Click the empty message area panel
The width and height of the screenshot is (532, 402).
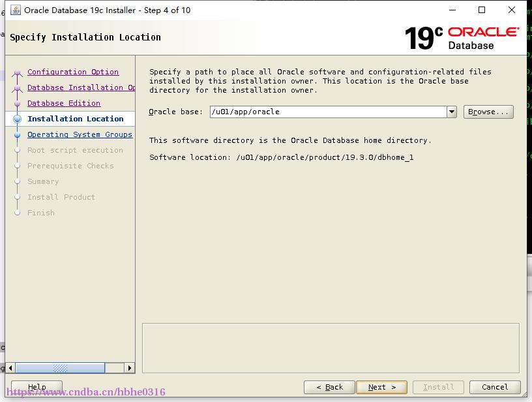[331, 348]
